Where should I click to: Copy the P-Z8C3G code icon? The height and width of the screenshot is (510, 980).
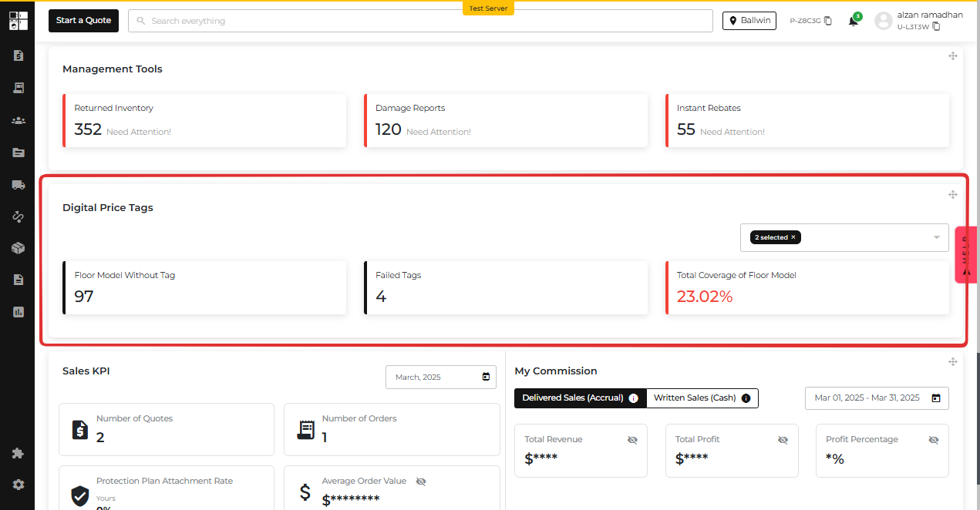click(828, 21)
